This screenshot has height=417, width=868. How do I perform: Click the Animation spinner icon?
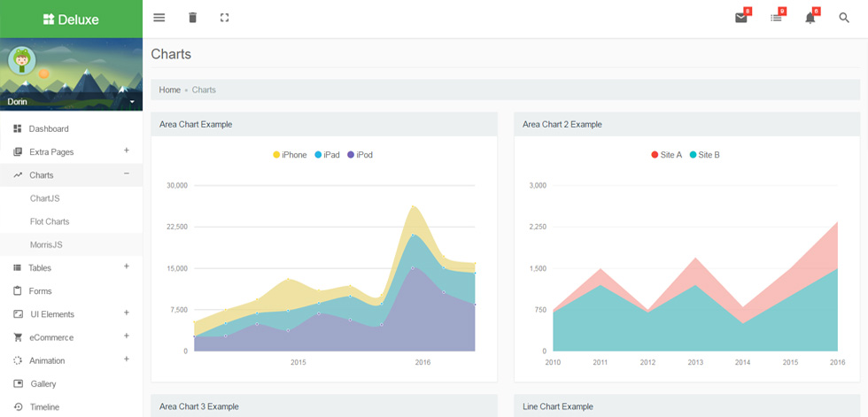point(18,360)
